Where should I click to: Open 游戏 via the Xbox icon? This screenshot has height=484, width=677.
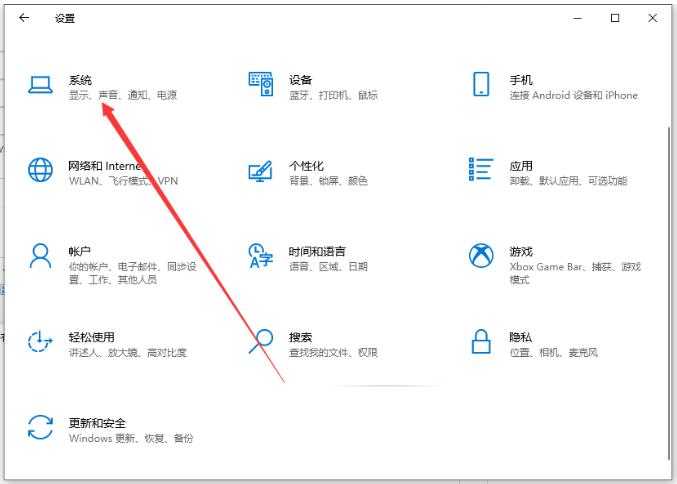coord(481,257)
